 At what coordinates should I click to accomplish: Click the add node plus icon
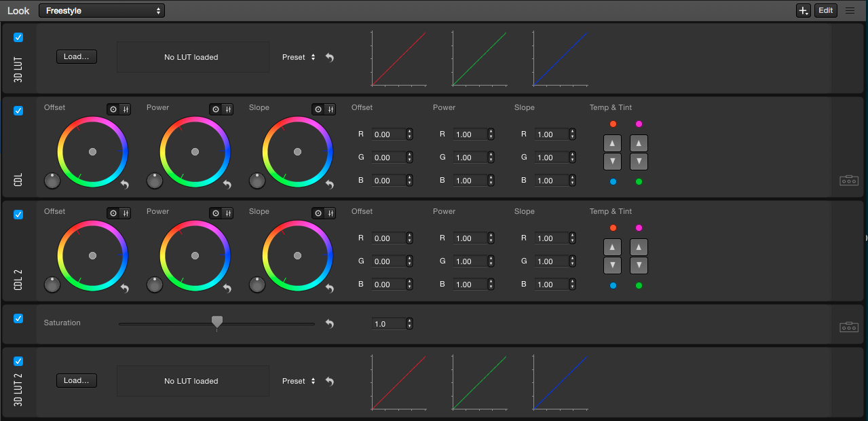(803, 11)
